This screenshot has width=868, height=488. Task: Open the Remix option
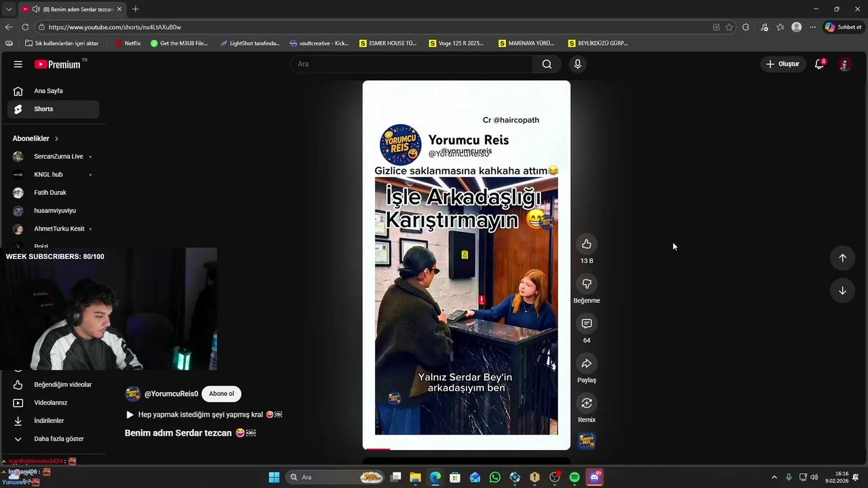pyautogui.click(x=587, y=403)
